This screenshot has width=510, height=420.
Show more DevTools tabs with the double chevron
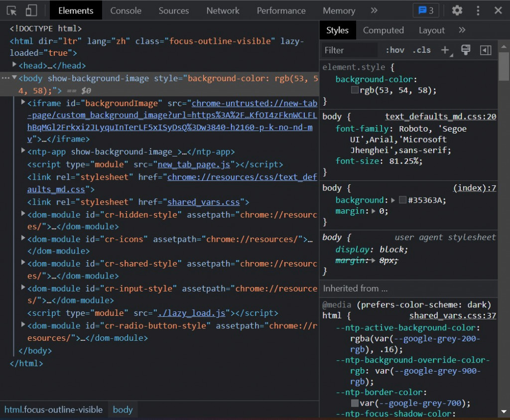(x=374, y=10)
